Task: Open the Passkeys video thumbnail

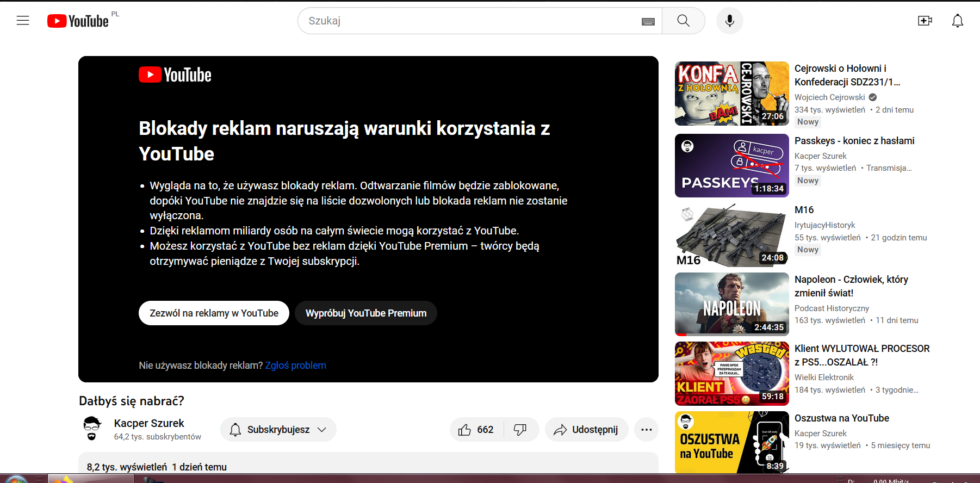Action: click(732, 165)
